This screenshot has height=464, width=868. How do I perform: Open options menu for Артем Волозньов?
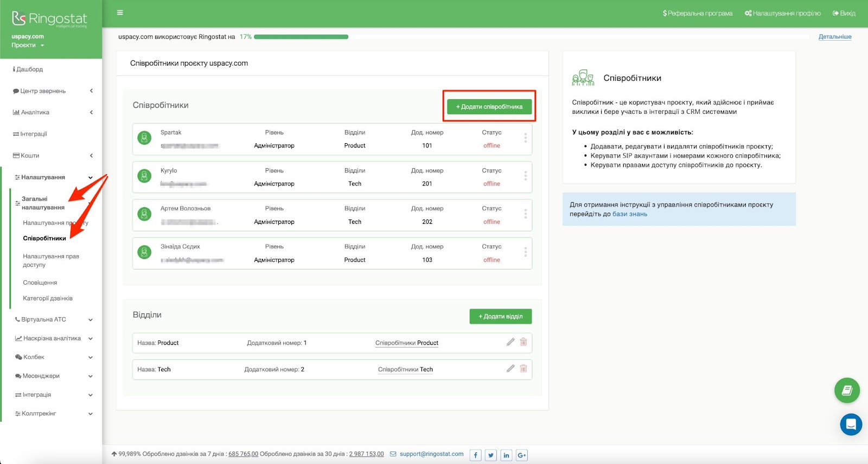click(x=525, y=214)
